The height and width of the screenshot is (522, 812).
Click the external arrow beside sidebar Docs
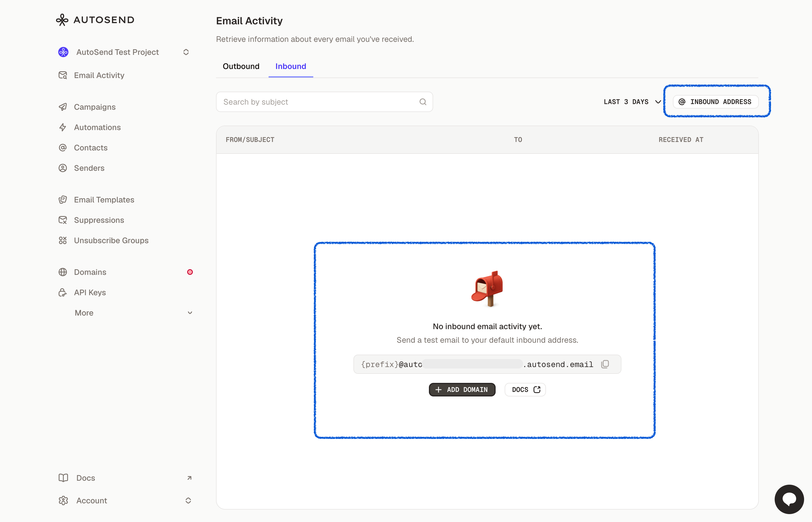[189, 478]
